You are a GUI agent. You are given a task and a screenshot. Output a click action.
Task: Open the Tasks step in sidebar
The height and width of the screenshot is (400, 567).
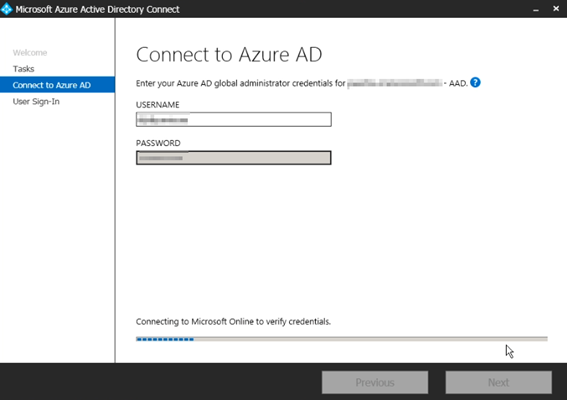pos(24,69)
